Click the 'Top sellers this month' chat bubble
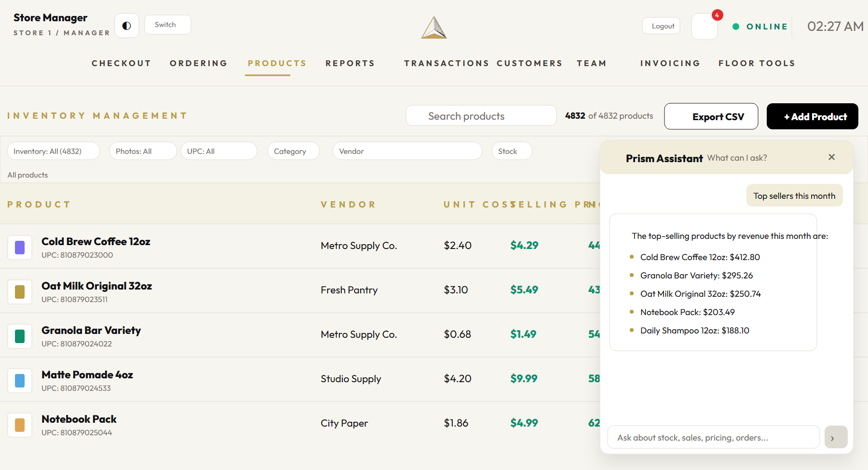868x470 pixels. (x=794, y=195)
